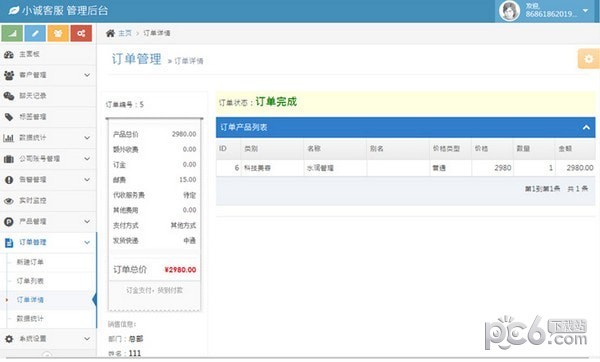Click the 产品总价 2980.00 row
The image size is (600, 362).
click(155, 134)
